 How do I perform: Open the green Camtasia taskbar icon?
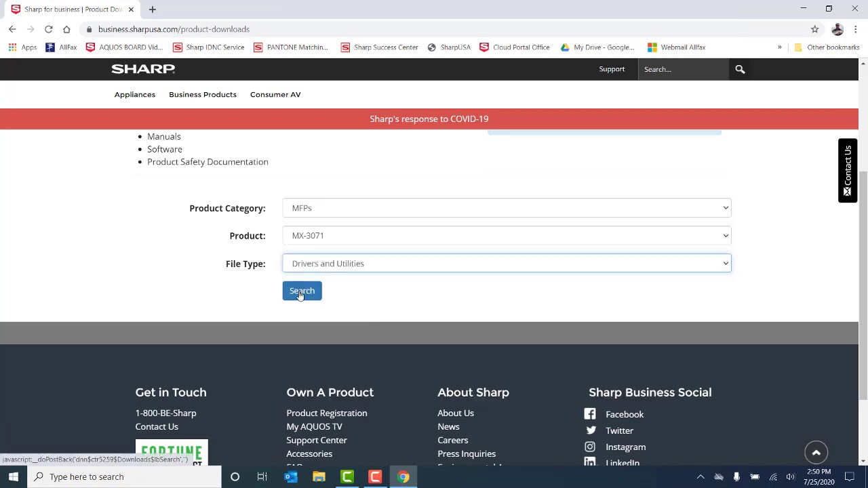(x=347, y=476)
